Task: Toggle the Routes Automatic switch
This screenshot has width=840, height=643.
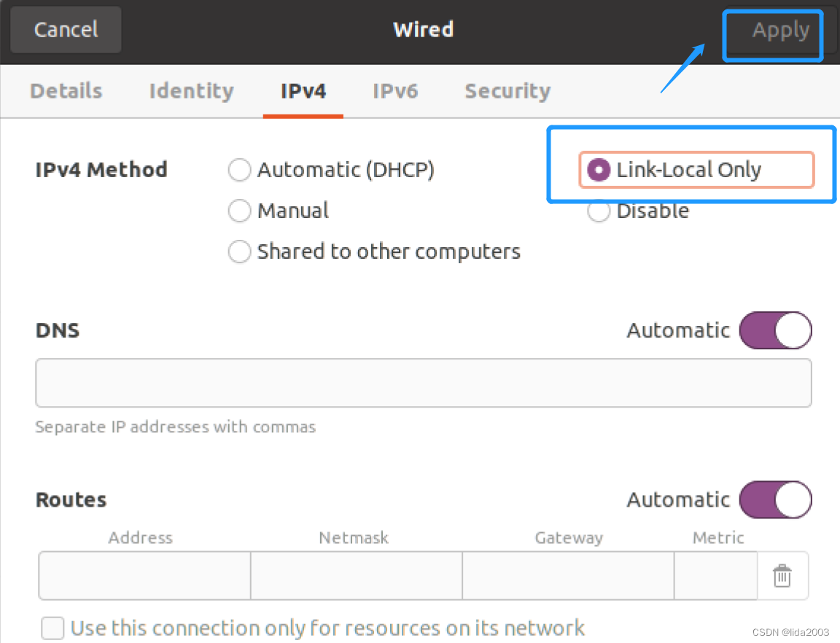Action: coord(775,499)
